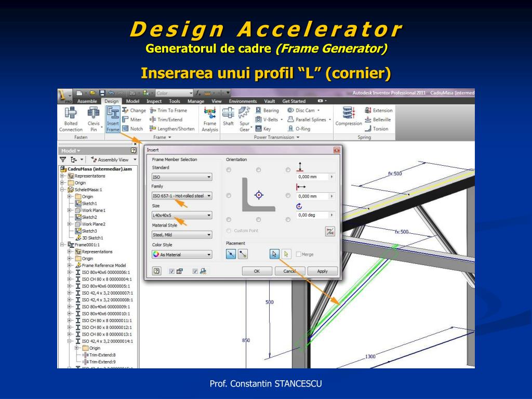Close the Insert dialog
This screenshot has height=399, width=532.
(337, 150)
